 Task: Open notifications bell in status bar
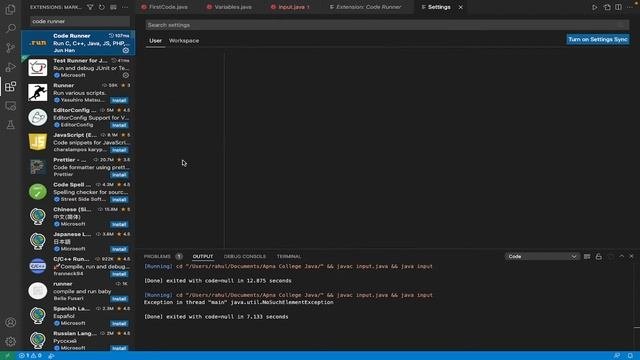click(630, 356)
